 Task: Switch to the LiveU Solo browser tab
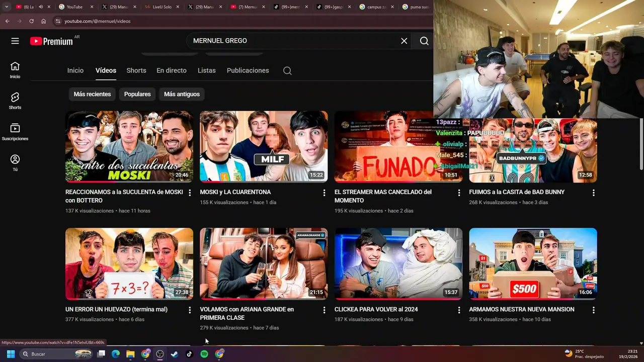(x=161, y=7)
